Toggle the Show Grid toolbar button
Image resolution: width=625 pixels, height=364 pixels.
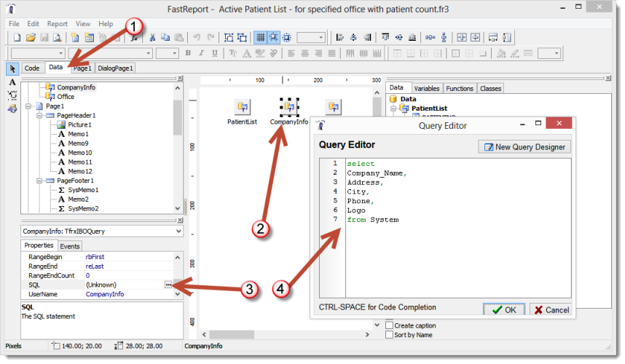(x=260, y=37)
